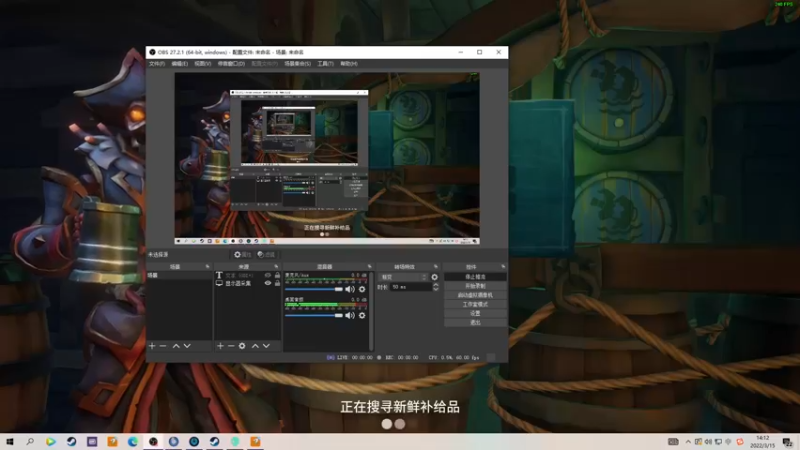Decrease the transition duration with the down arrow
The height and width of the screenshot is (450, 800).
pyautogui.click(x=436, y=289)
